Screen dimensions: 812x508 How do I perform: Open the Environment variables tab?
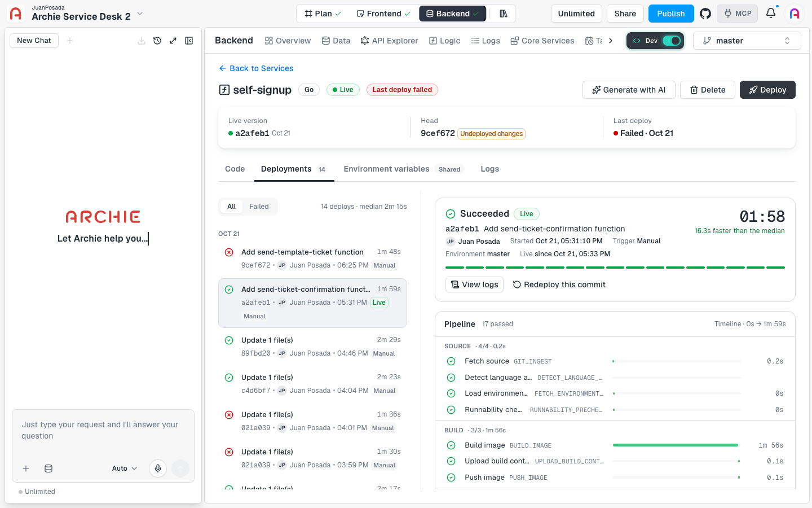point(403,169)
